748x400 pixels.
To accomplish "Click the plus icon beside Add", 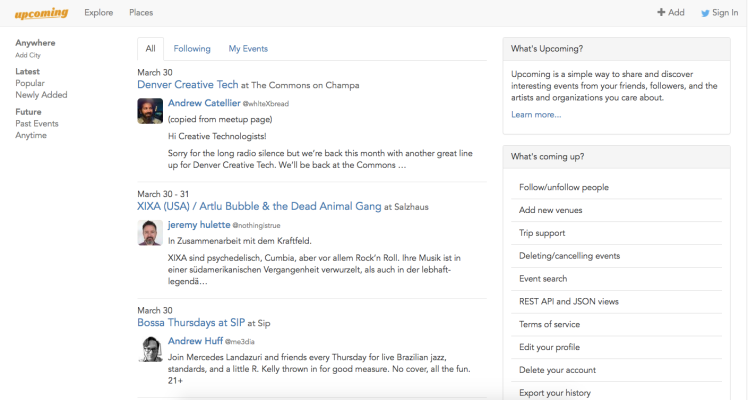I will 661,12.
